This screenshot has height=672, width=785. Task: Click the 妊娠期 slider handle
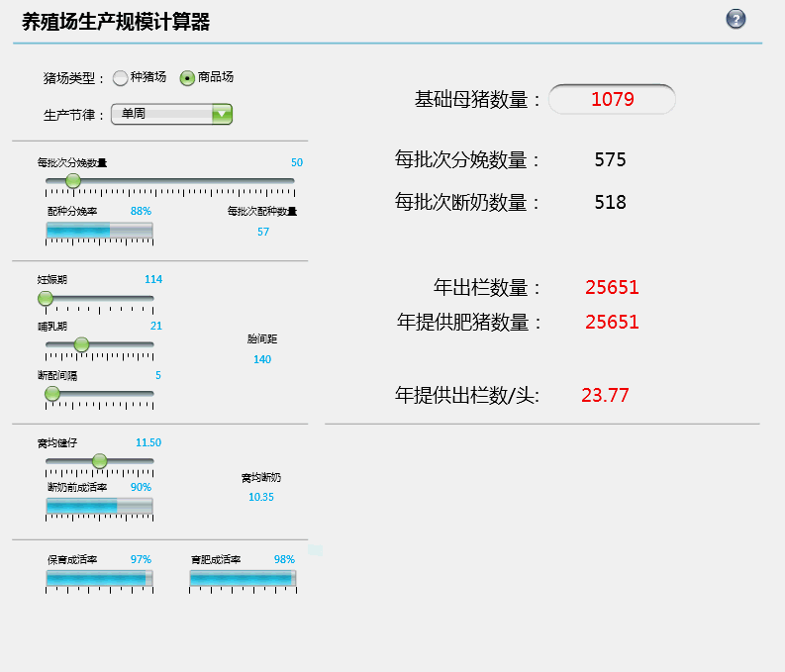pyautogui.click(x=46, y=298)
